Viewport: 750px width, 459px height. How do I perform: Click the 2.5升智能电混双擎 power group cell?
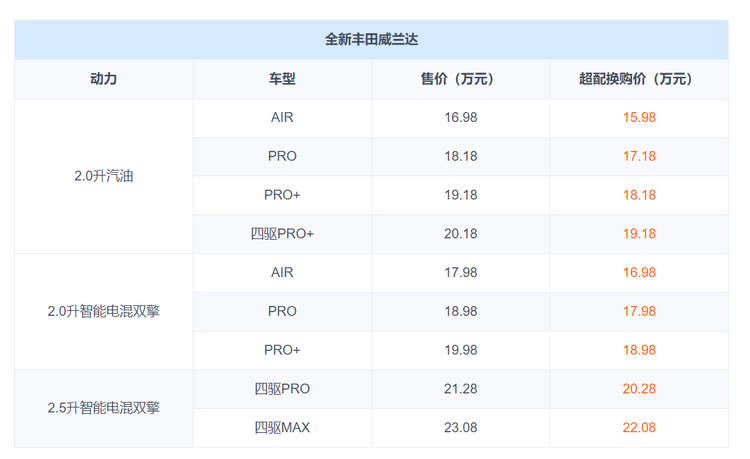tap(103, 408)
